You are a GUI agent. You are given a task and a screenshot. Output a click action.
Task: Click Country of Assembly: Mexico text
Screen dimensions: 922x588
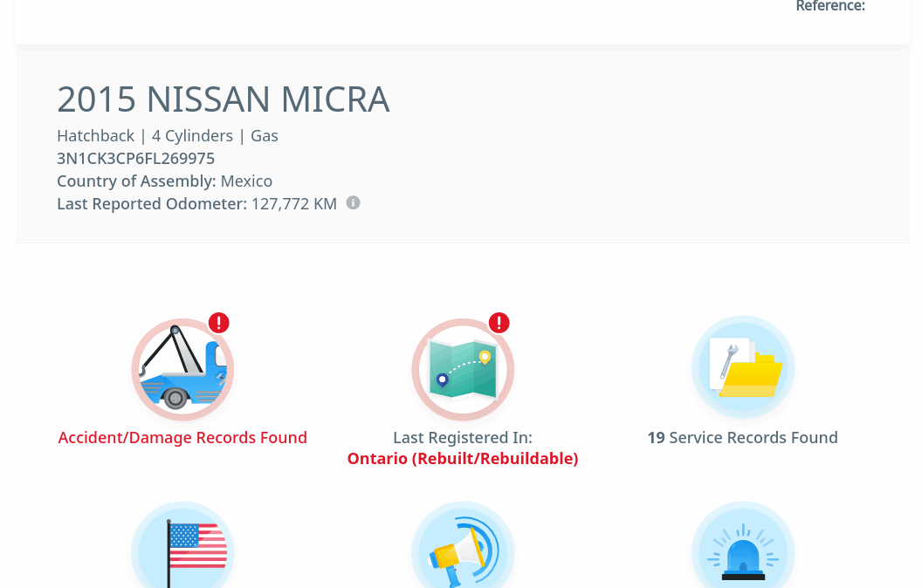tap(165, 181)
